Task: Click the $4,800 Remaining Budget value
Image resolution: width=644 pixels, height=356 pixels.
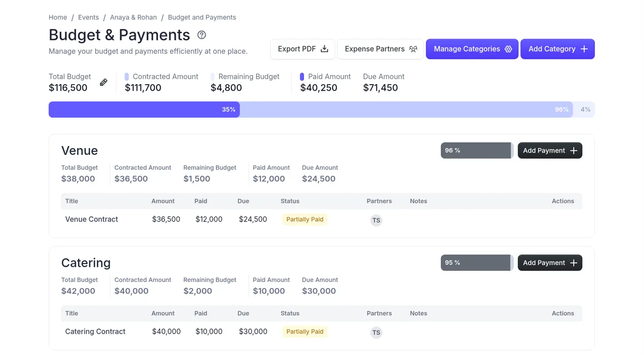Action: click(x=226, y=88)
